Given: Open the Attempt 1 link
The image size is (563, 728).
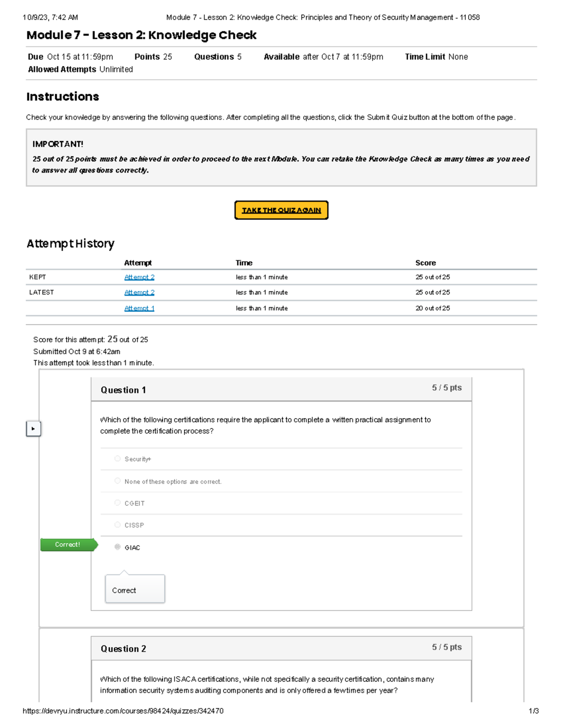Looking at the screenshot, I should pyautogui.click(x=139, y=308).
